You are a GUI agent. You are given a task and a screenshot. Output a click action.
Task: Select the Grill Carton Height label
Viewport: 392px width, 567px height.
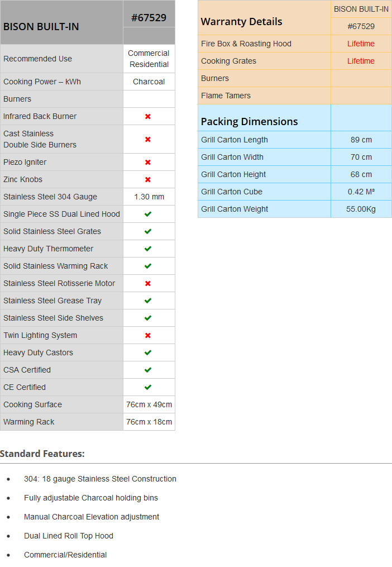(x=233, y=175)
